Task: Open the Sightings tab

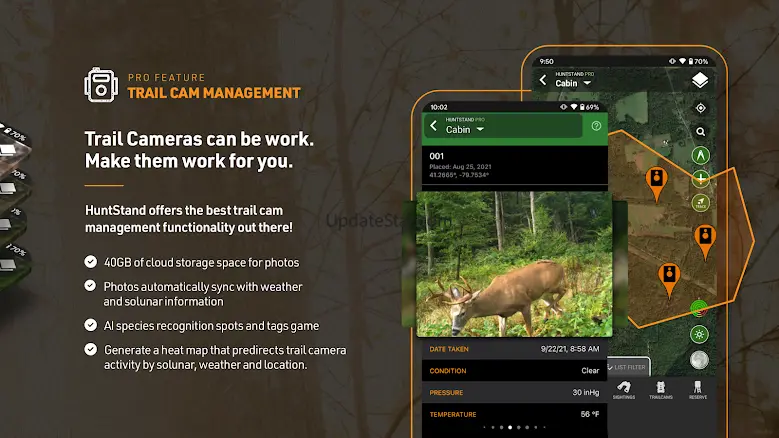Action: [624, 390]
